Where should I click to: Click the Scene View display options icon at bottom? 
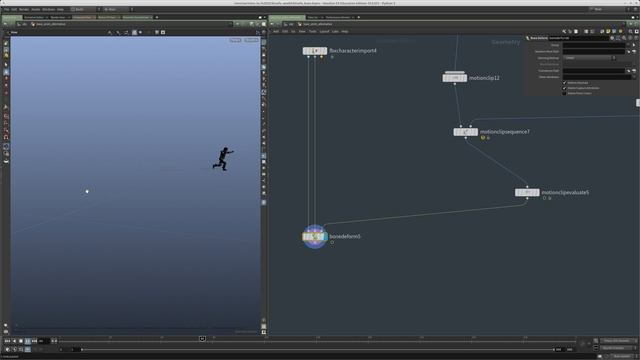[x=264, y=332]
